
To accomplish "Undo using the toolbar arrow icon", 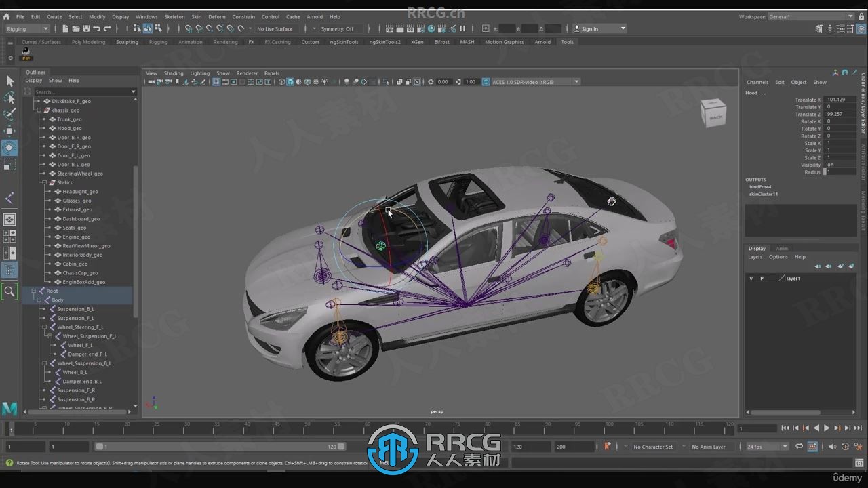I will (x=96, y=28).
